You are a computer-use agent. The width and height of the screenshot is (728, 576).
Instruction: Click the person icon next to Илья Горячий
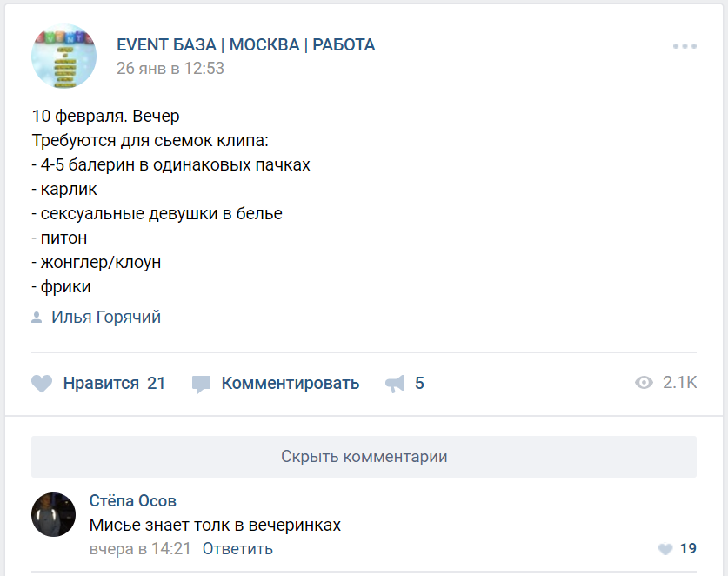(36, 317)
